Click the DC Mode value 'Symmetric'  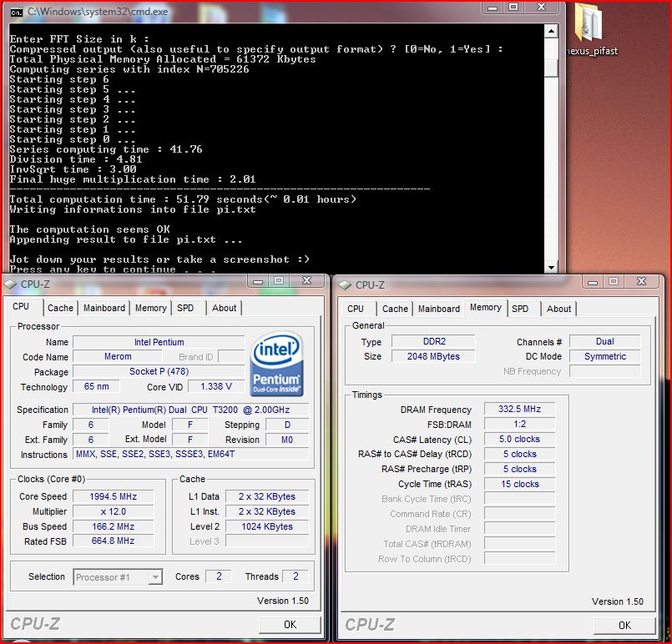tap(604, 356)
